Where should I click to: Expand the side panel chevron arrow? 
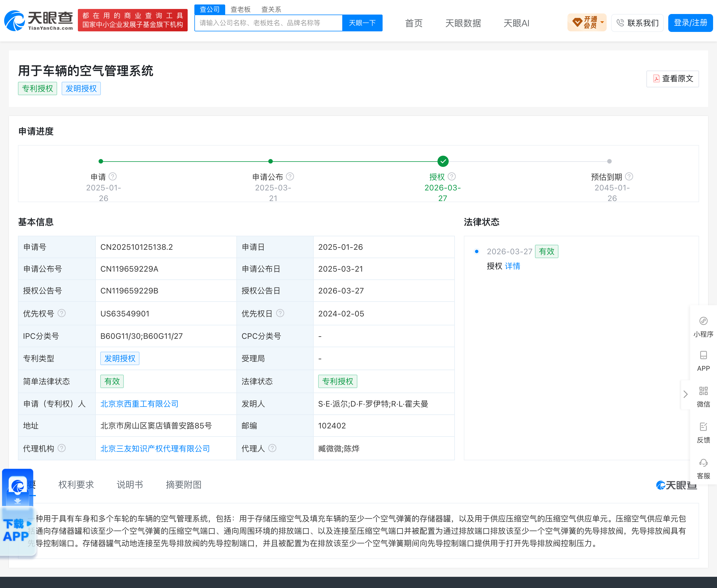685,394
